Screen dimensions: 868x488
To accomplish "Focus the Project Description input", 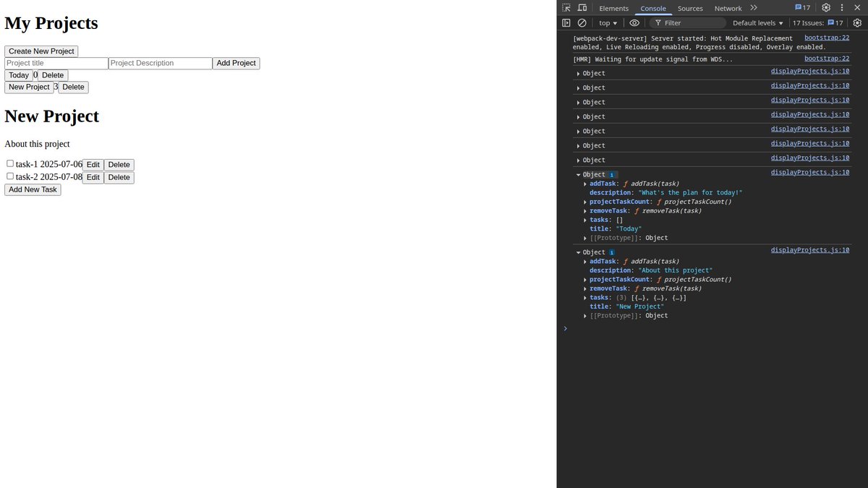I will tap(161, 63).
